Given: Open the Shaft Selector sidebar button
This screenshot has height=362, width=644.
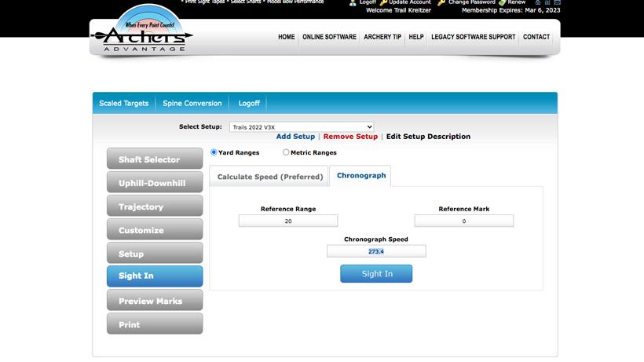Looking at the screenshot, I should (155, 159).
